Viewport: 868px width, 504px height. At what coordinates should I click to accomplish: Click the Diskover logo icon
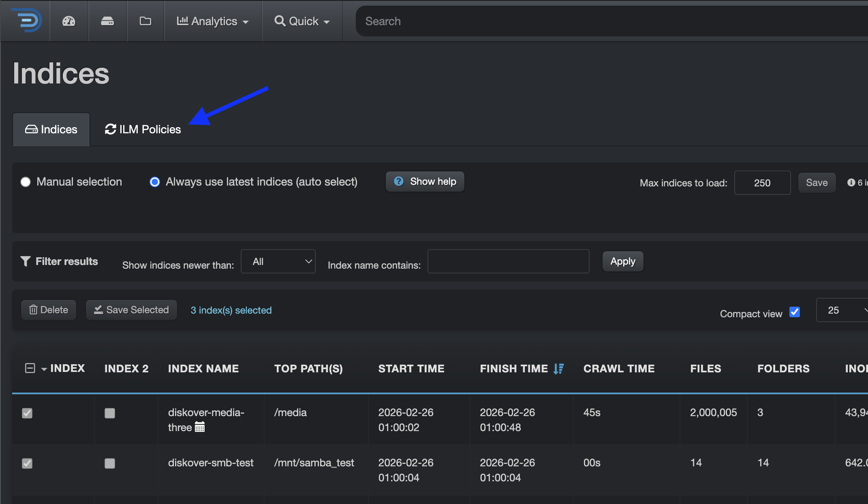point(26,20)
